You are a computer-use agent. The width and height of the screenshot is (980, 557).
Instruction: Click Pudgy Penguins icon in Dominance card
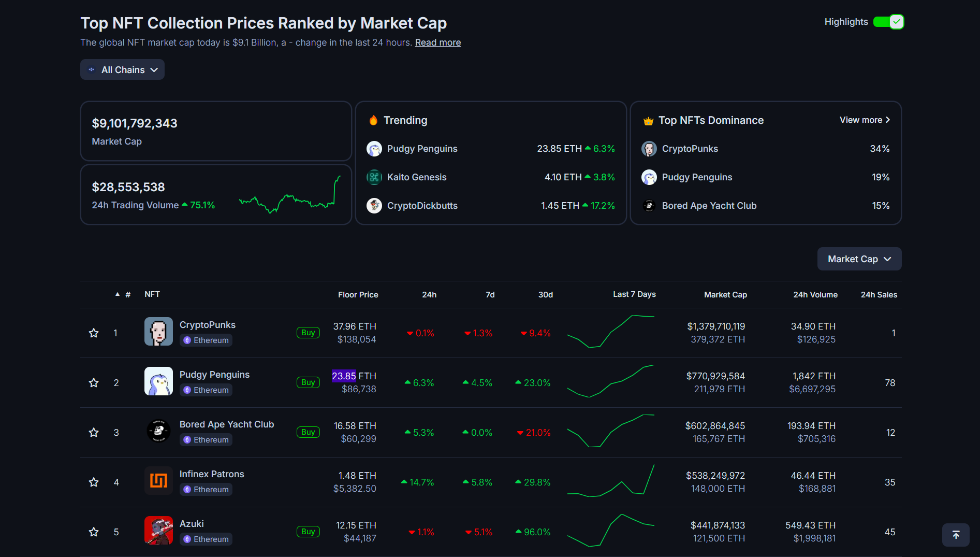[x=649, y=177]
